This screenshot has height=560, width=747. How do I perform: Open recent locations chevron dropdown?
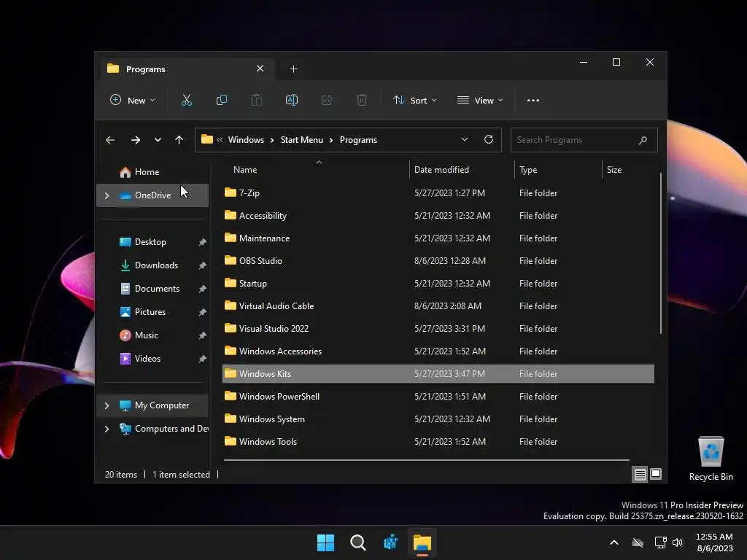pyautogui.click(x=158, y=140)
